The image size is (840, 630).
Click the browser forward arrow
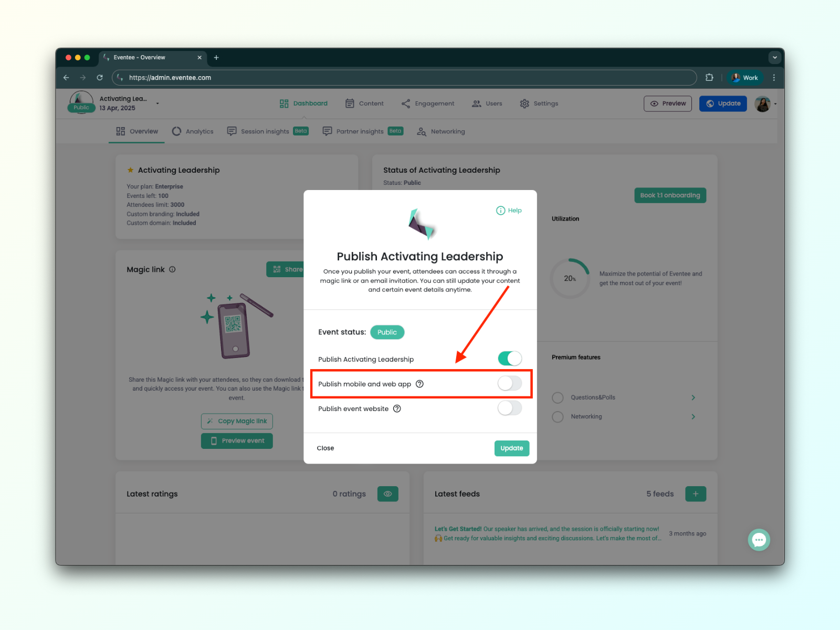tap(83, 78)
